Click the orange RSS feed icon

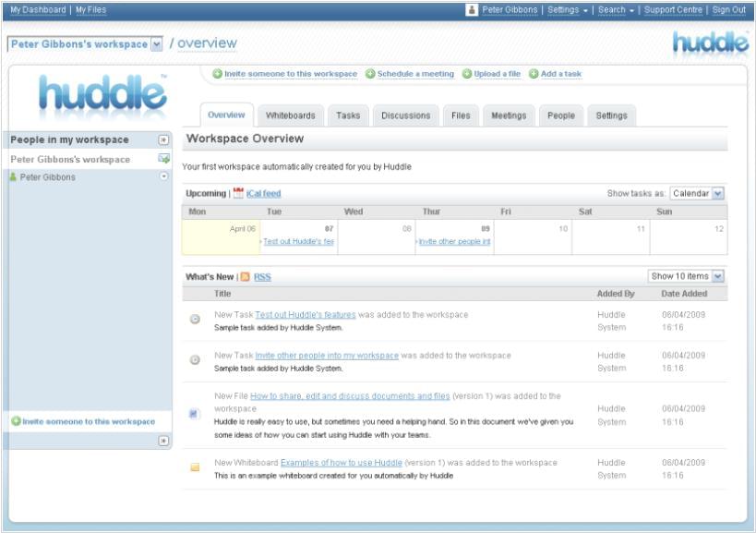[x=245, y=277]
